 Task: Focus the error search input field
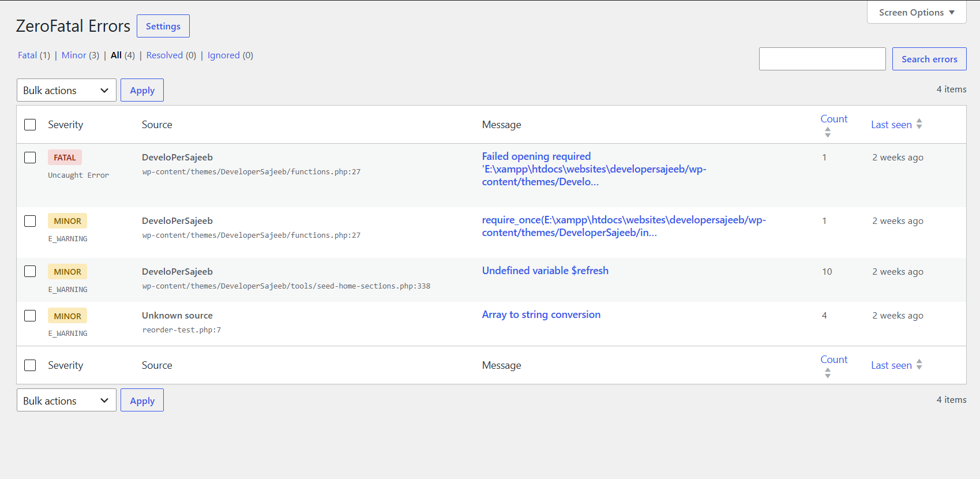click(822, 59)
